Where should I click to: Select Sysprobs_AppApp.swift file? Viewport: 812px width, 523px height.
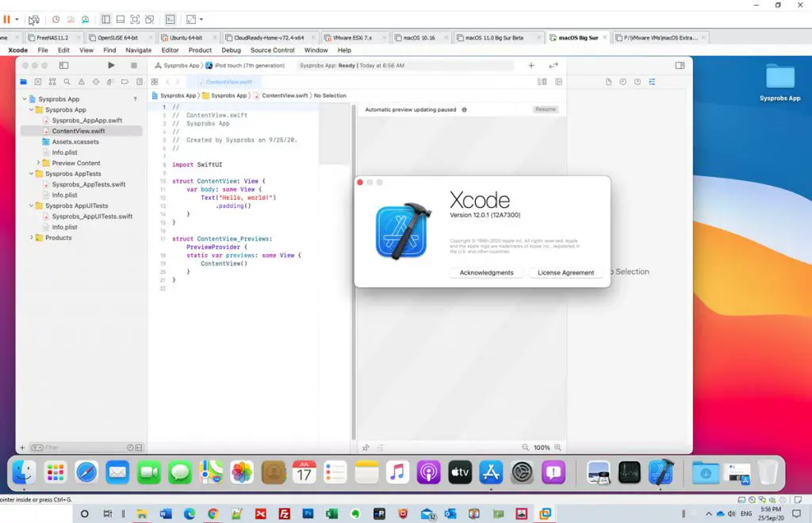[87, 121]
